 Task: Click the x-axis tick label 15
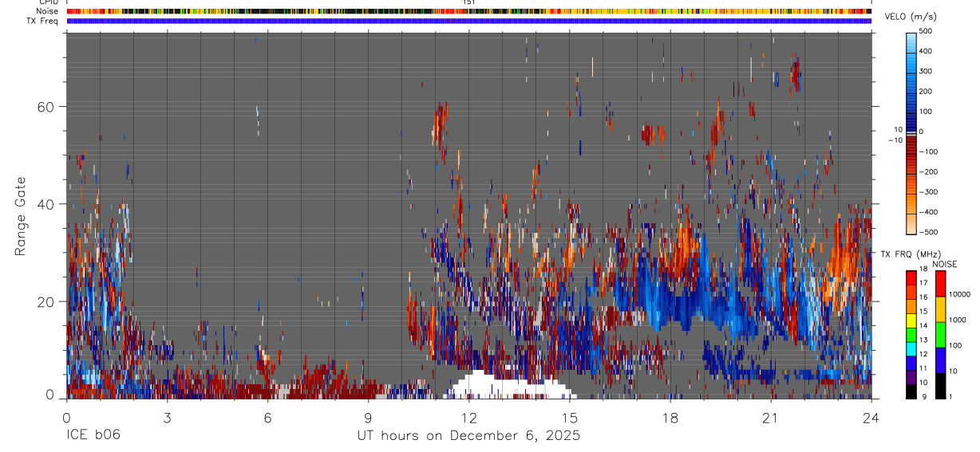click(570, 419)
